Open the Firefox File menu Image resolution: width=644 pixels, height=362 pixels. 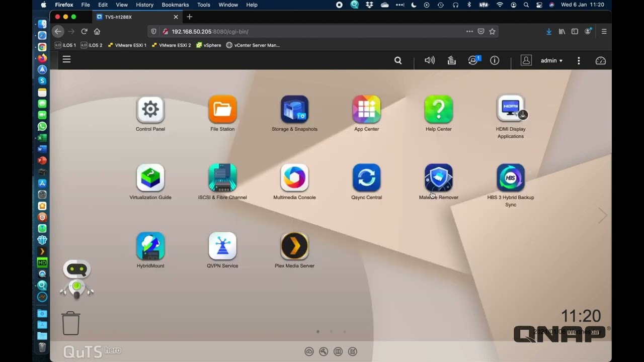[x=86, y=5]
